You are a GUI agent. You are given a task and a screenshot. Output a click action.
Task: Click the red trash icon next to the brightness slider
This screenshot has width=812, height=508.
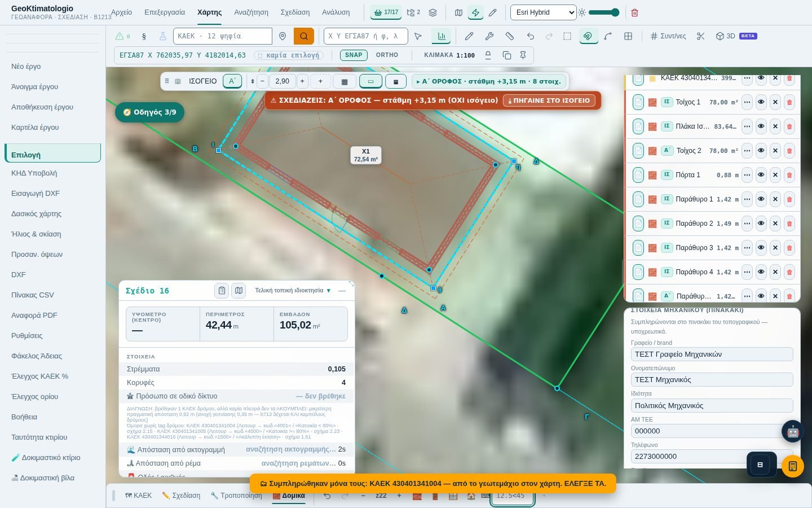pyautogui.click(x=634, y=12)
